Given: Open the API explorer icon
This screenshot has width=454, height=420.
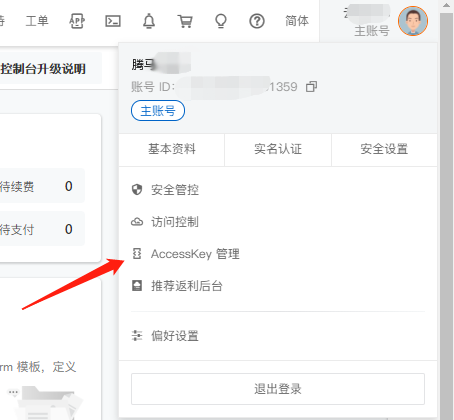Looking at the screenshot, I should pos(77,21).
